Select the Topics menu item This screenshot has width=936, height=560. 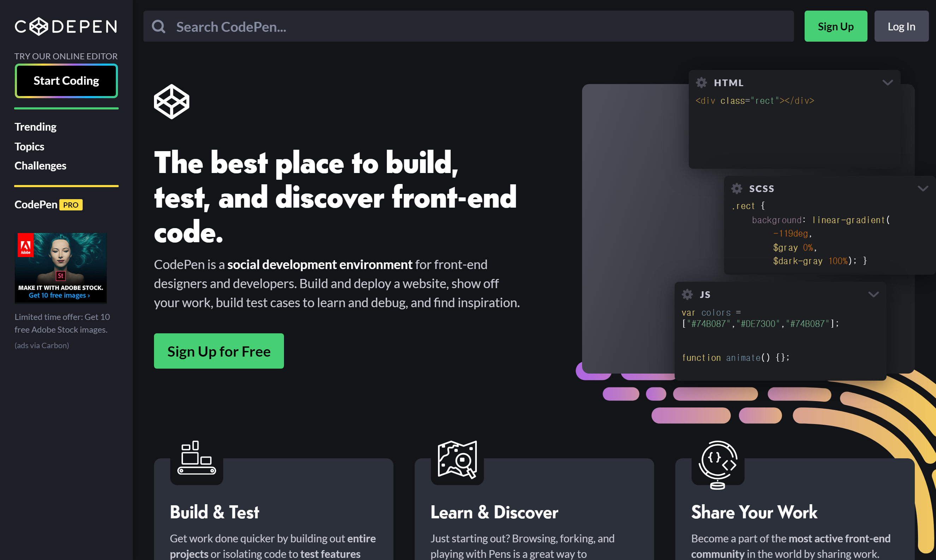(29, 146)
